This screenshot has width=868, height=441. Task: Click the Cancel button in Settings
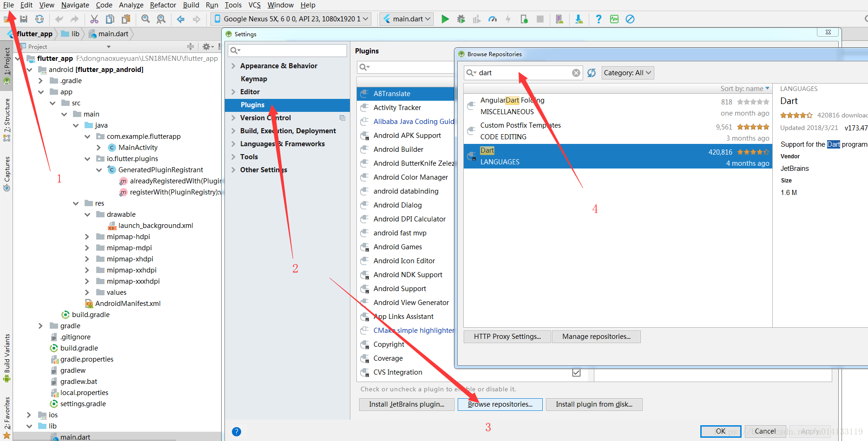click(765, 431)
